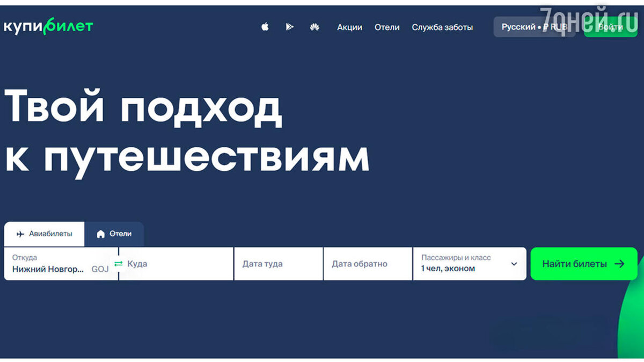Open the Google Play app link icon
Image resolution: width=644 pixels, height=362 pixels.
tap(290, 26)
